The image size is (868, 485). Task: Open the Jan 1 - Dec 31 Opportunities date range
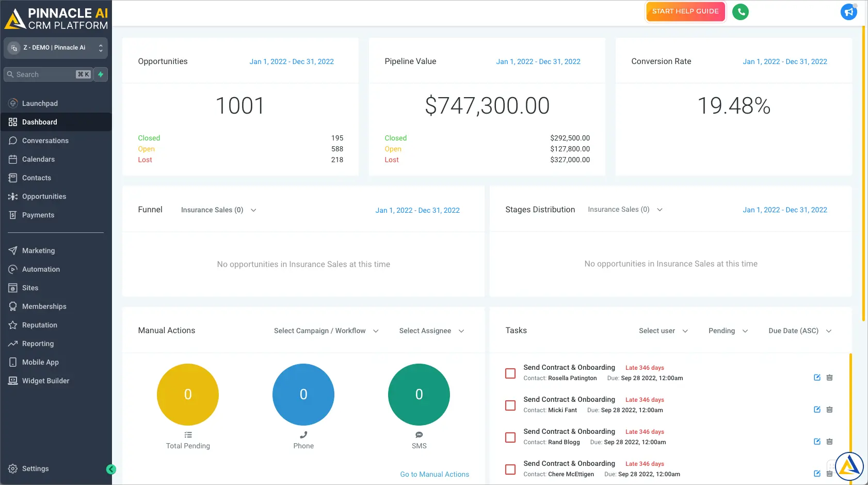(292, 61)
